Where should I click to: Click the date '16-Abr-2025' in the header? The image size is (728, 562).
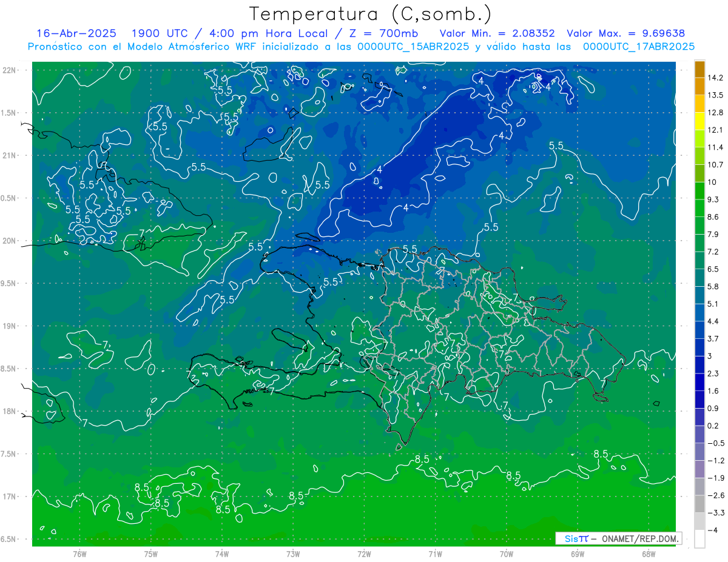76,33
